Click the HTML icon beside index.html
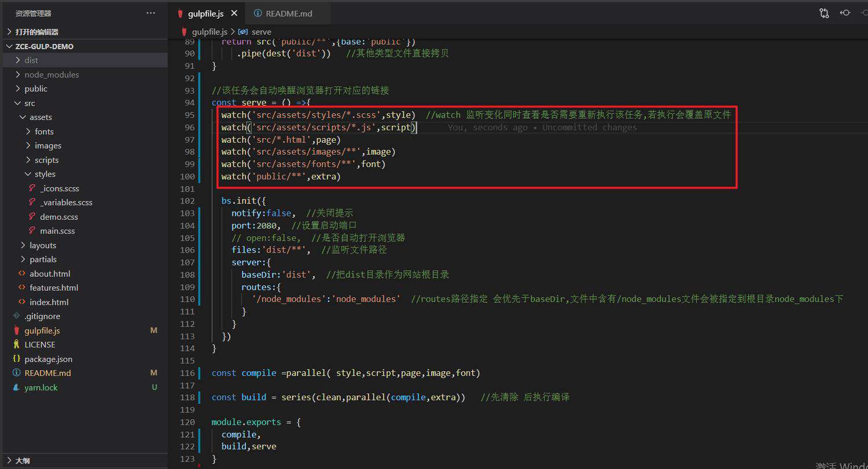The width and height of the screenshot is (868, 469). click(x=22, y=302)
